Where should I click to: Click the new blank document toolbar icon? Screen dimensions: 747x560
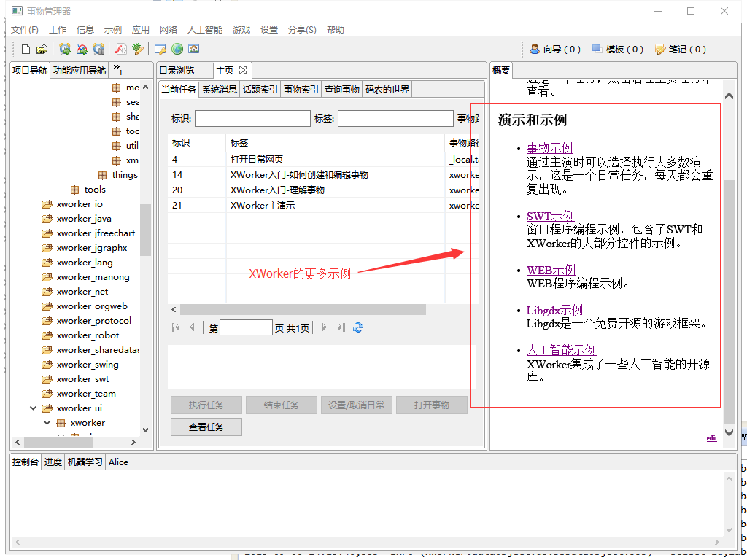pyautogui.click(x=26, y=49)
